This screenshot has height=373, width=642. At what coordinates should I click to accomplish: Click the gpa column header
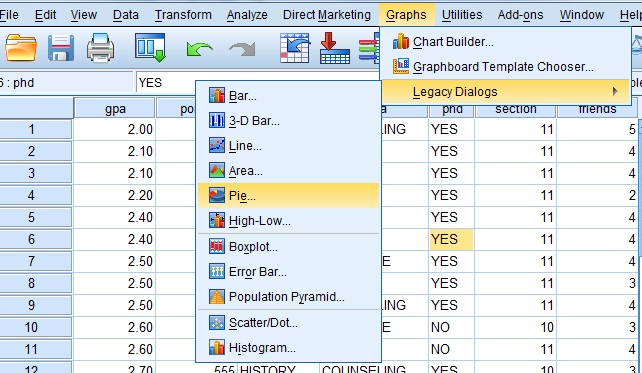coord(115,109)
